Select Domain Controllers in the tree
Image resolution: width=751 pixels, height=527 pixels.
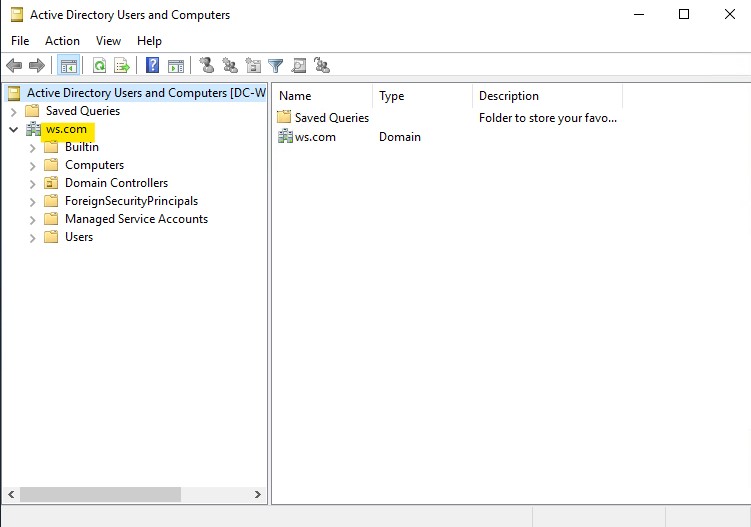click(x=116, y=183)
